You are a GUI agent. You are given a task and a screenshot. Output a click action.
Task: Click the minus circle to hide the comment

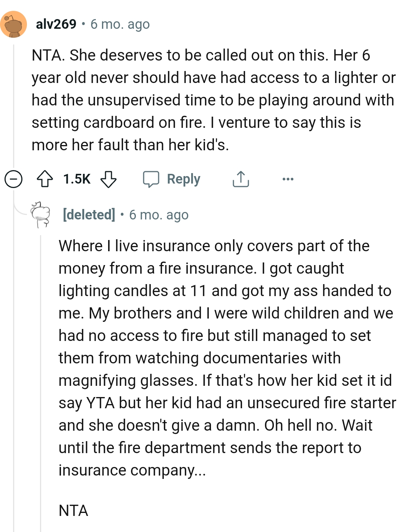13,179
